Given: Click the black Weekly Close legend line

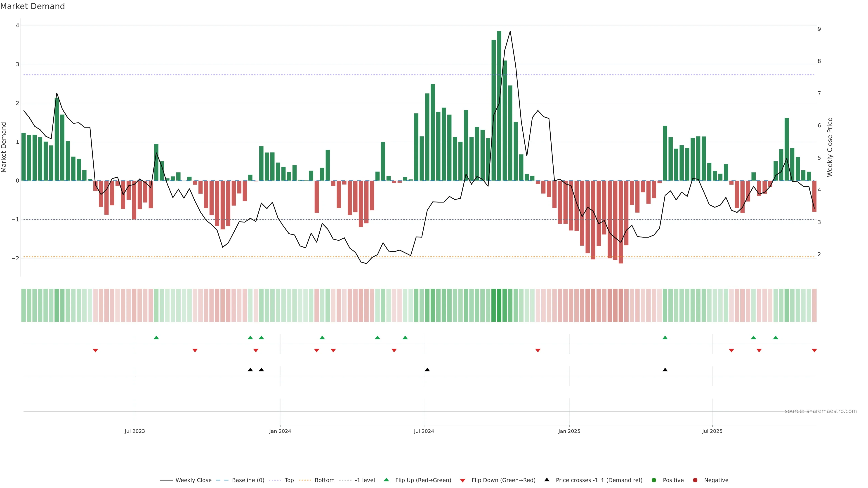Looking at the screenshot, I should click(x=166, y=480).
